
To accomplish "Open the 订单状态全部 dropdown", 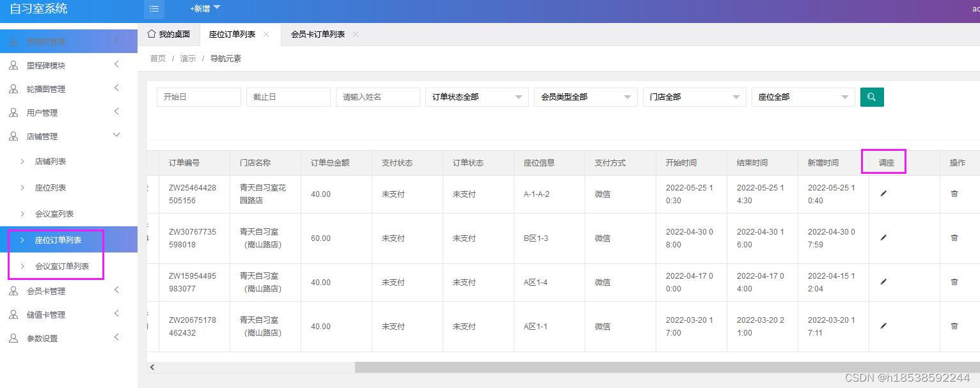I will (x=477, y=97).
